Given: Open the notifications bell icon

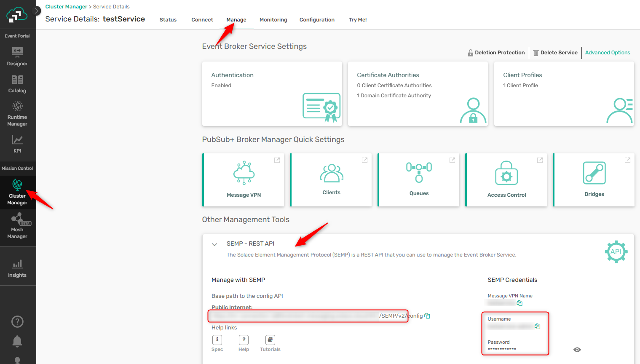Looking at the screenshot, I should click(17, 341).
